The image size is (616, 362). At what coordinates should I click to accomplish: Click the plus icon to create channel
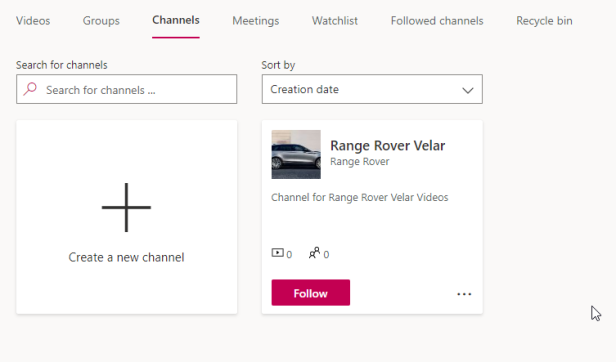(x=126, y=207)
